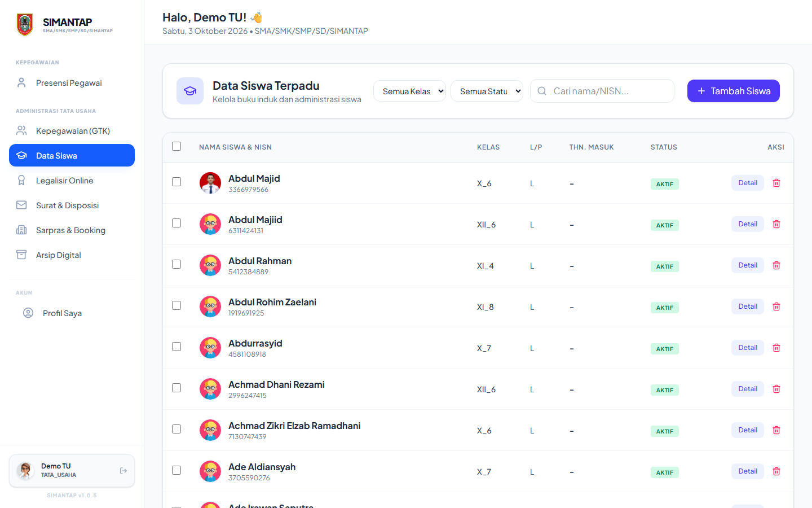Delete Abdul Majid using trash icon
Screen dimensions: 812x508
[x=776, y=183]
